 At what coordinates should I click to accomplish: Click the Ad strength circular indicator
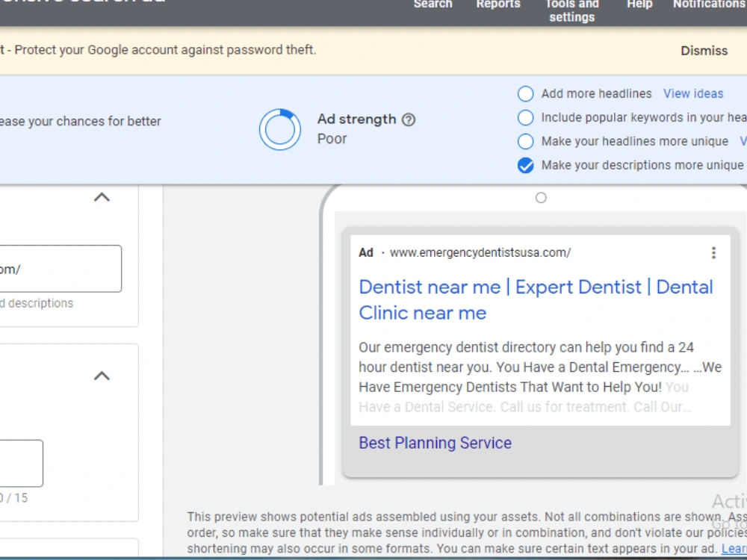coord(280,129)
